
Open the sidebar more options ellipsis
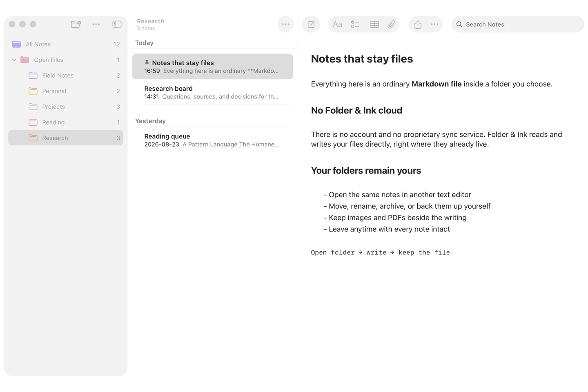[x=96, y=24]
